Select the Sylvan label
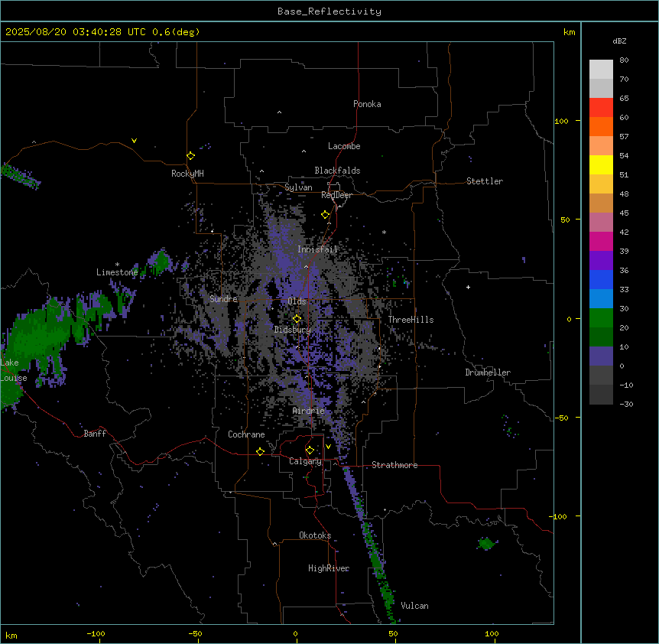 (x=298, y=187)
